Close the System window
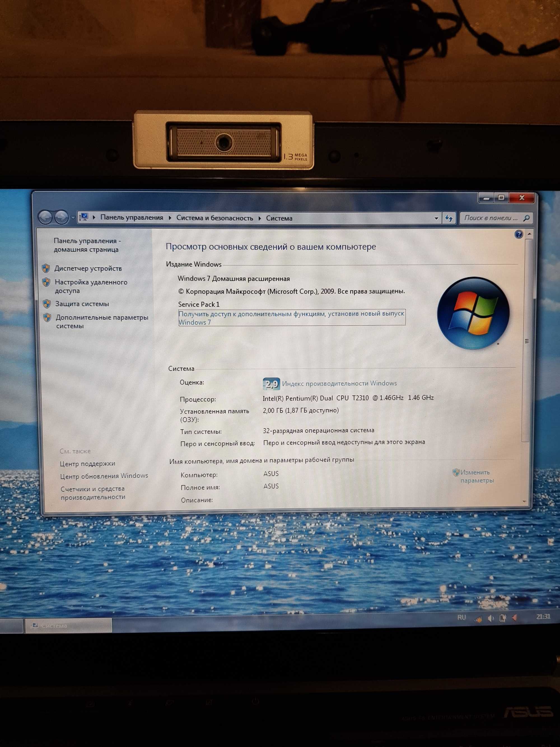The height and width of the screenshot is (747, 560). [x=522, y=198]
